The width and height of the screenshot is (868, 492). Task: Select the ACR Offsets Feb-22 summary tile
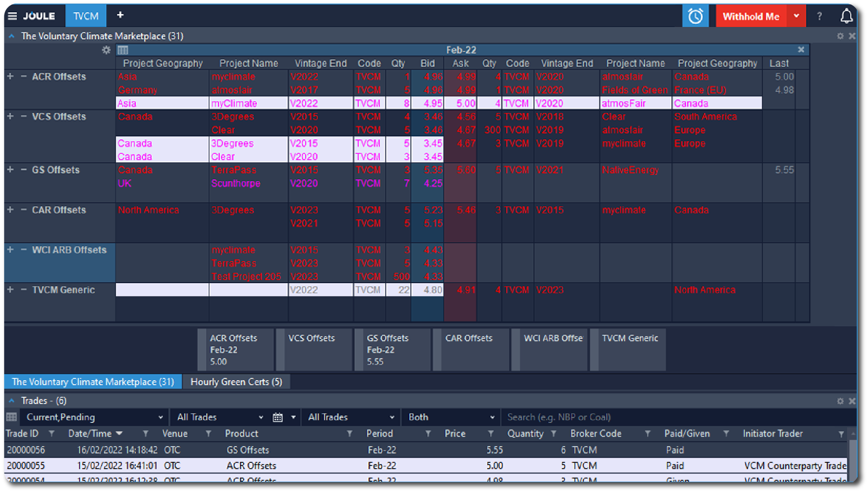tap(236, 350)
